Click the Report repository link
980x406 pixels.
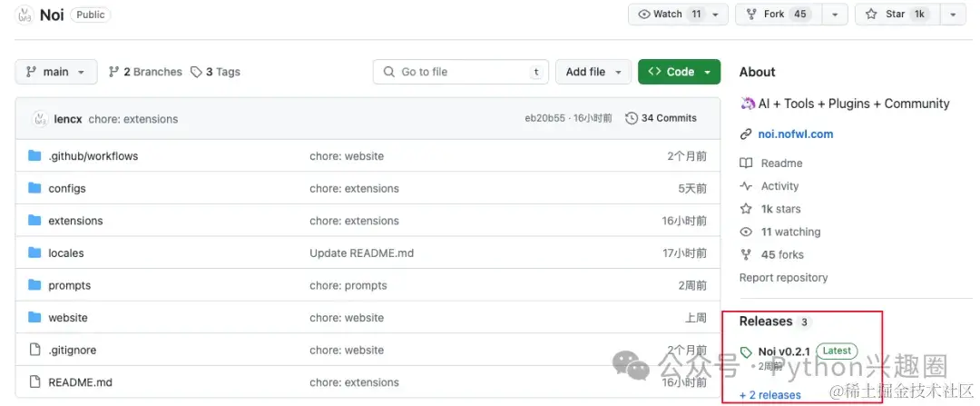784,278
